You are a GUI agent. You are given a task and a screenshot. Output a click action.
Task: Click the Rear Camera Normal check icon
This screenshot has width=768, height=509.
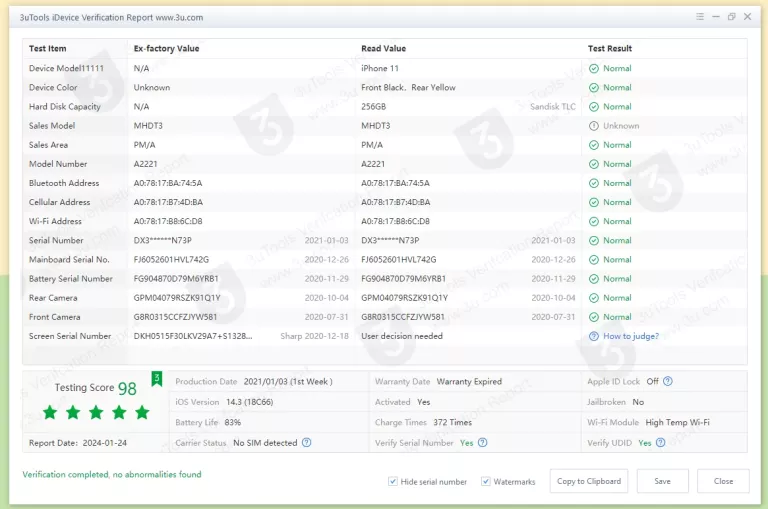coord(594,298)
